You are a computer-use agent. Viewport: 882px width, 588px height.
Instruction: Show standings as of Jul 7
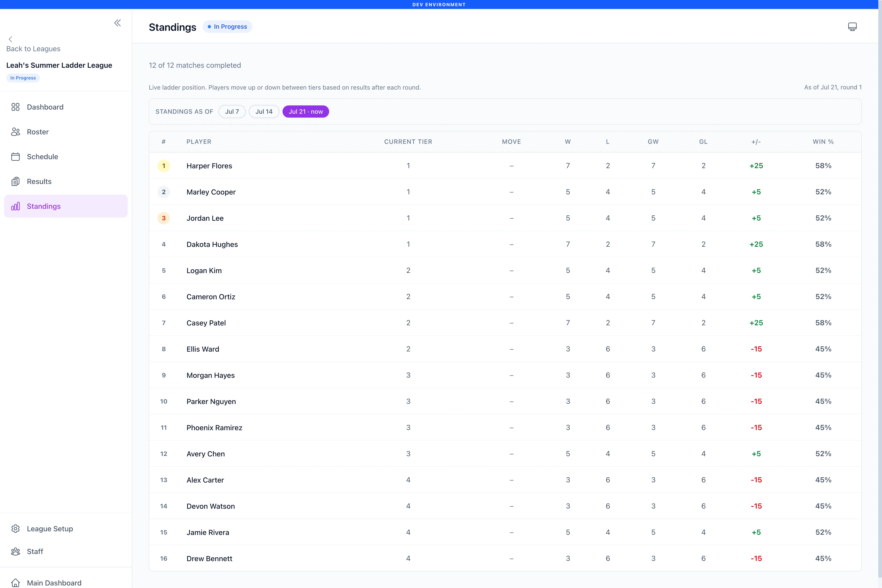click(232, 111)
